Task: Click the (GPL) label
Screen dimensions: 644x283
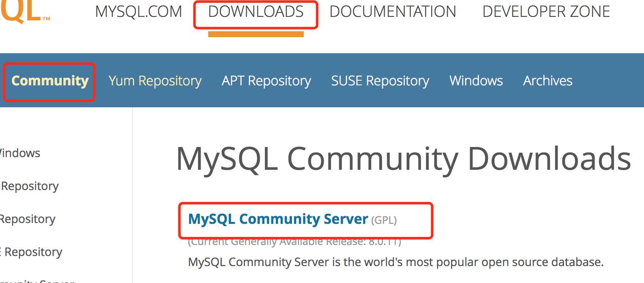Action: (384, 220)
